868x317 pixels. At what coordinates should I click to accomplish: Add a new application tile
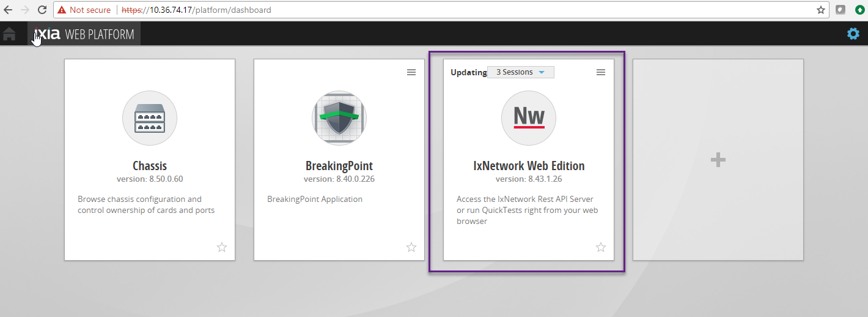(x=718, y=160)
